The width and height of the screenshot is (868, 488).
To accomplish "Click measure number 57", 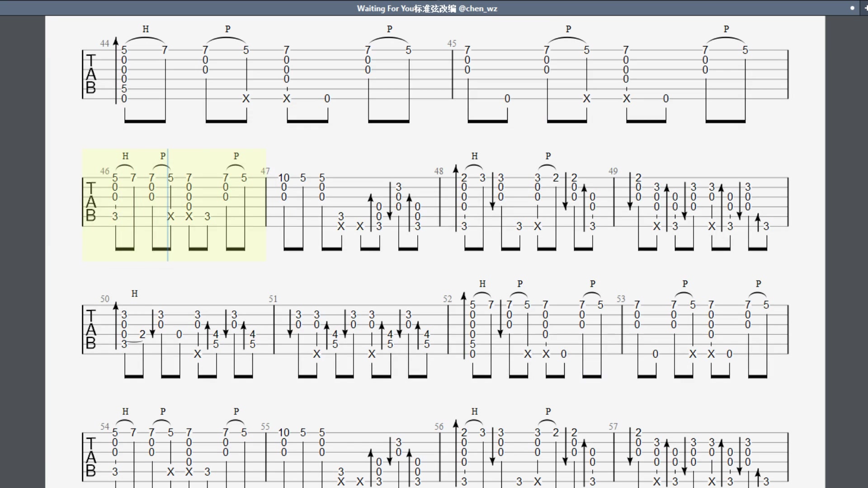I will point(613,427).
